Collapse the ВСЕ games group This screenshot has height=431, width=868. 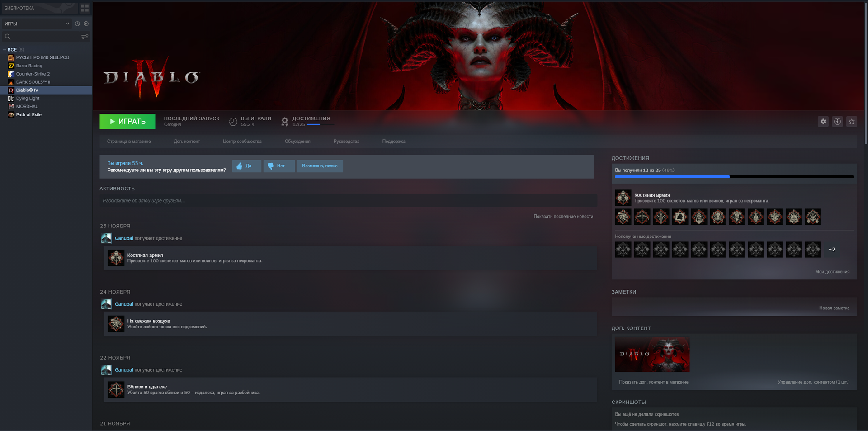pos(5,50)
